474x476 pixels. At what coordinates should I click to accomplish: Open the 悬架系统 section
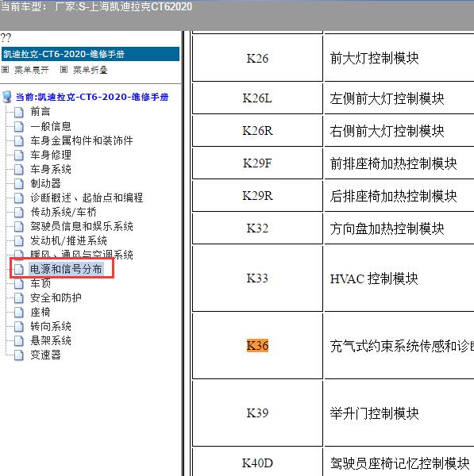coord(51,340)
